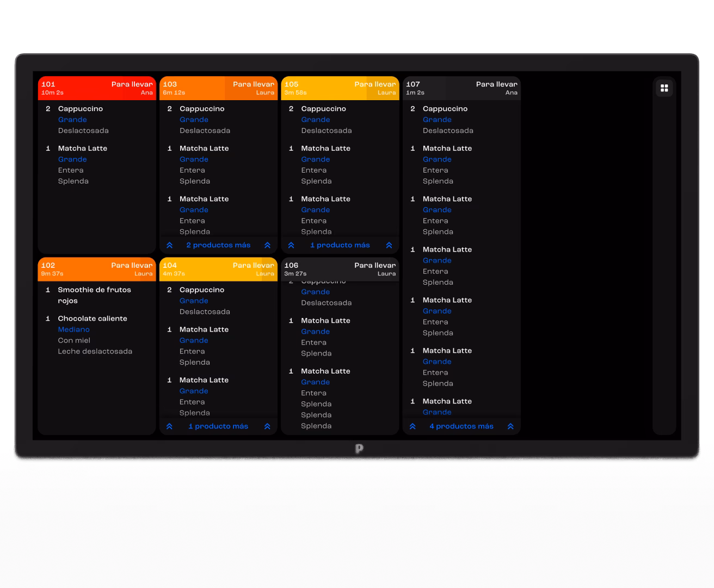Image resolution: width=714 pixels, height=588 pixels.
Task: Click left chevron beside '4 productos más'
Action: [413, 426]
